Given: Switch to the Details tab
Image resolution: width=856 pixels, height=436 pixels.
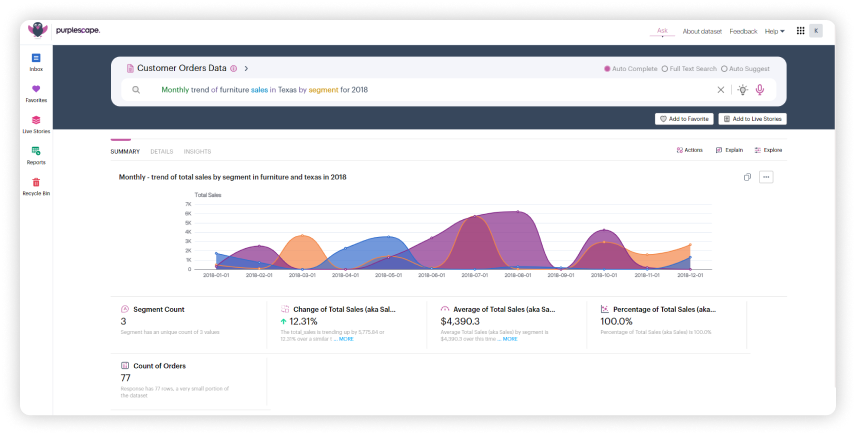Looking at the screenshot, I should (x=161, y=151).
